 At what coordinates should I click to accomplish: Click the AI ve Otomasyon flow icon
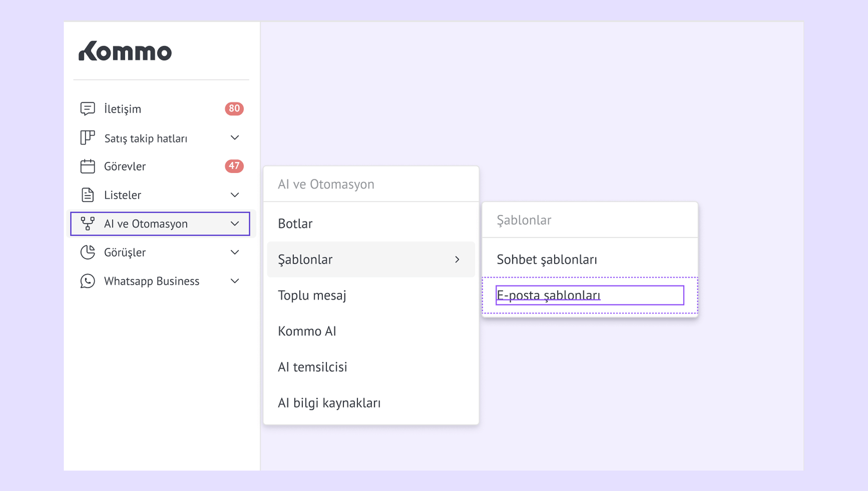87,224
